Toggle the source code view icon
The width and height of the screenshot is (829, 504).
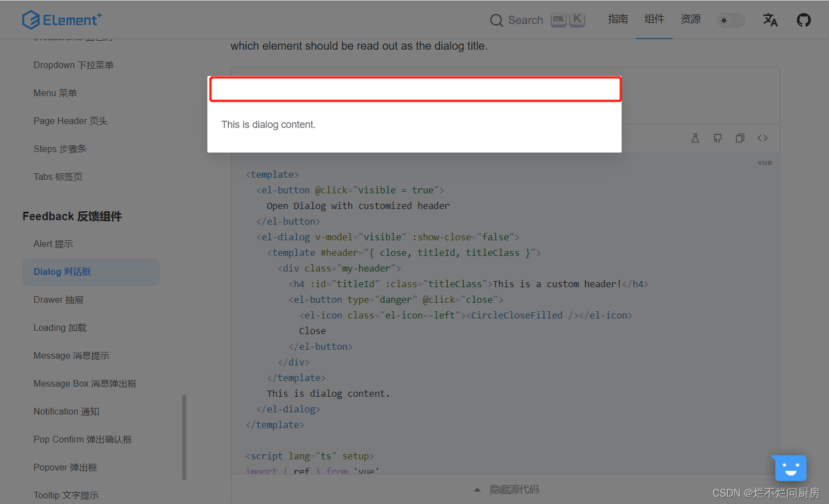tap(762, 137)
